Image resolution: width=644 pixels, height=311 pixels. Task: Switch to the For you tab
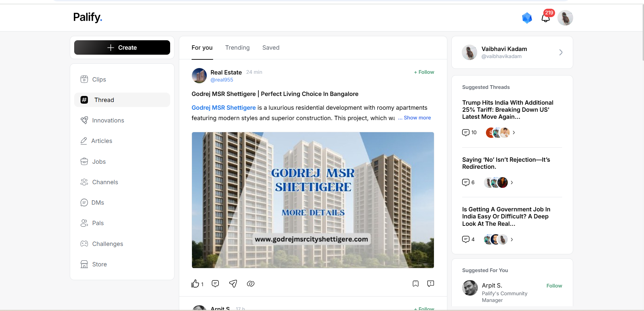202,48
